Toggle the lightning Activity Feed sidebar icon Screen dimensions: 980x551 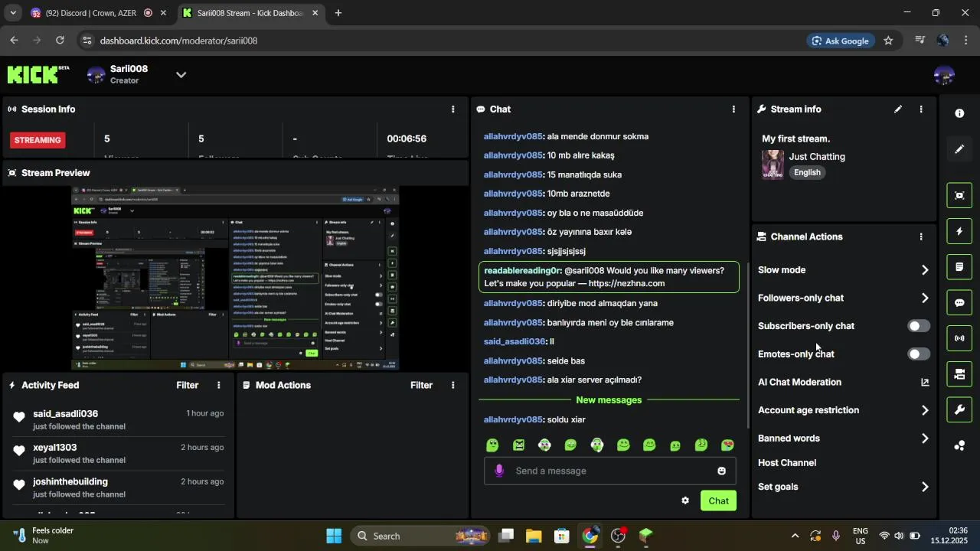tap(959, 231)
